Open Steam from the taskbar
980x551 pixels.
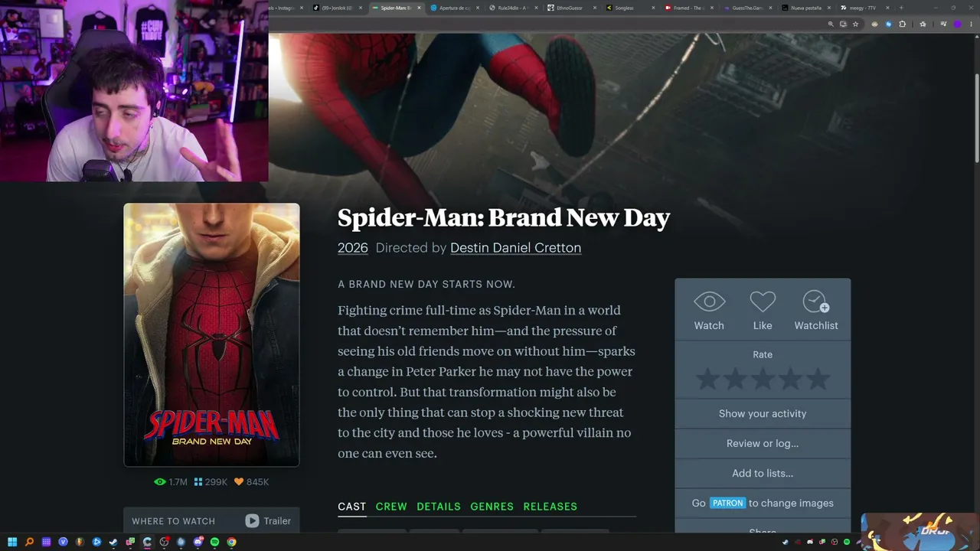(x=113, y=543)
